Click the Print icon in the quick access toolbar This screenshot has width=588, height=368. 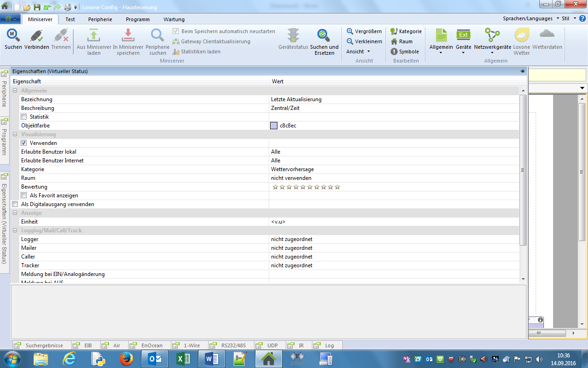tap(68, 7)
